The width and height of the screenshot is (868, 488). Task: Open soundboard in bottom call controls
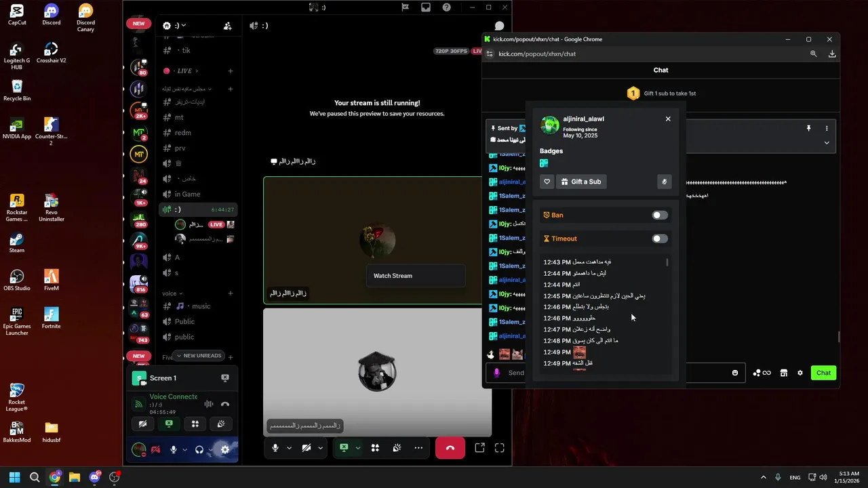tap(397, 448)
